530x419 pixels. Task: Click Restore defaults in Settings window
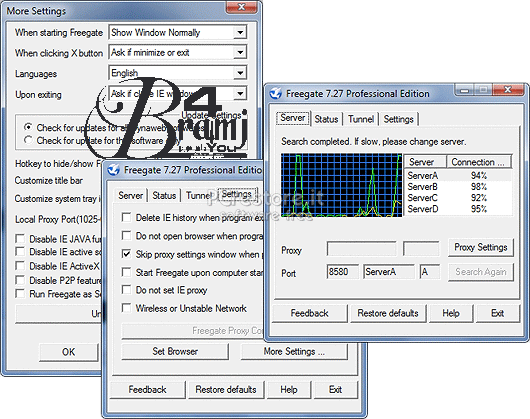[x=226, y=389]
